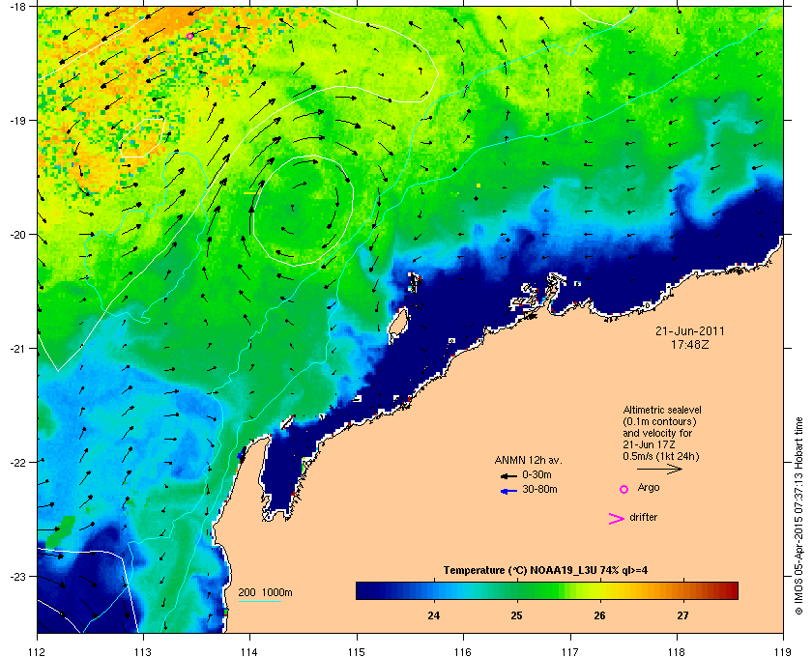Click the '0-30m' legend label
Viewport: 812px width, 657px height.
point(536,474)
